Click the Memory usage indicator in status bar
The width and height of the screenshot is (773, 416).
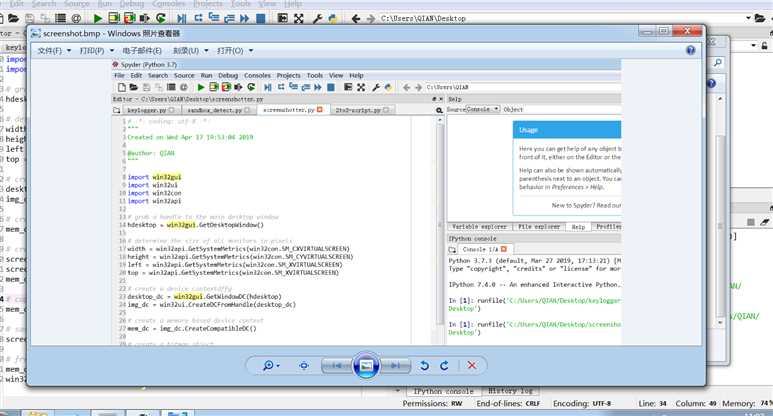click(747, 404)
